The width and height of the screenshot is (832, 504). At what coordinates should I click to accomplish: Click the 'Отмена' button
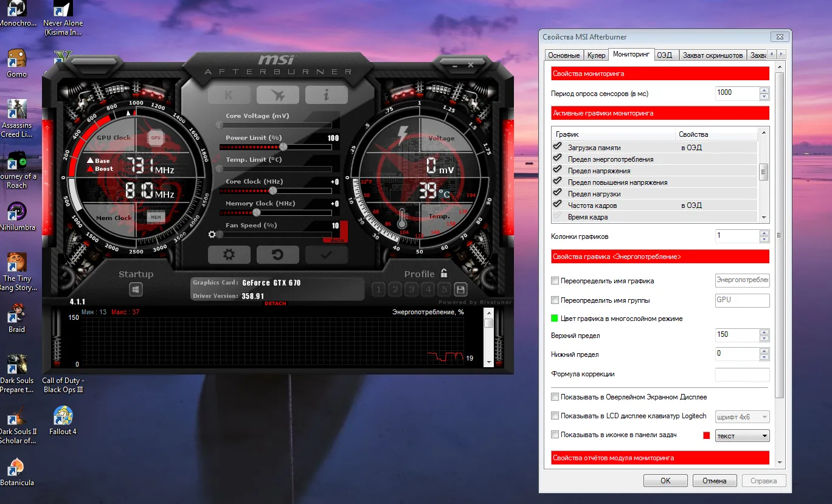[715, 480]
